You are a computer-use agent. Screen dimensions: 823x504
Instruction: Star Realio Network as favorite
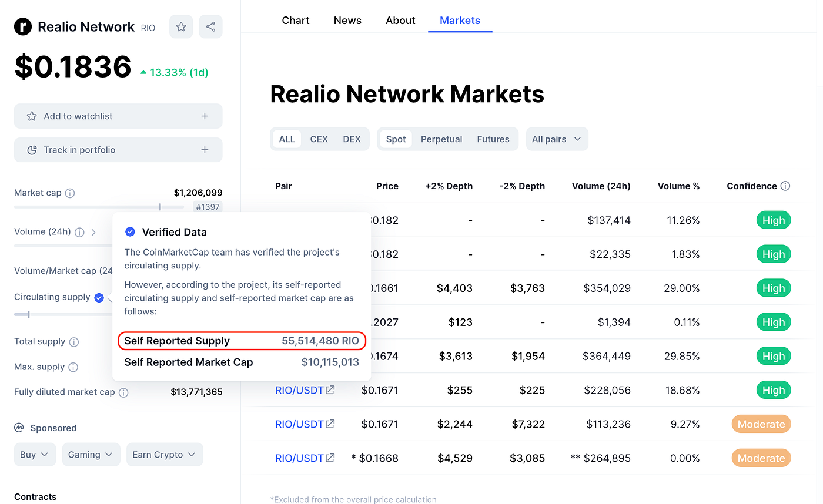[181, 27]
